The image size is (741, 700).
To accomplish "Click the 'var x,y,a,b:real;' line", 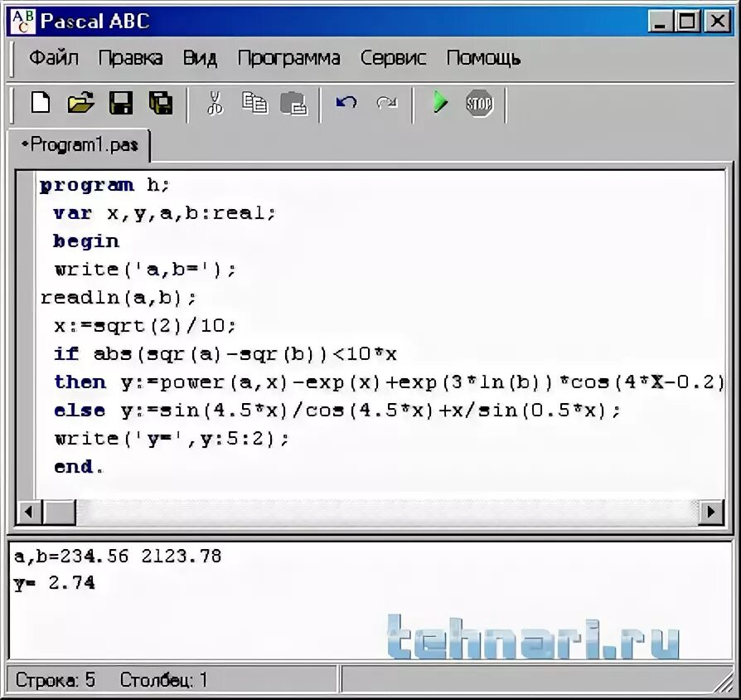I will (x=164, y=213).
